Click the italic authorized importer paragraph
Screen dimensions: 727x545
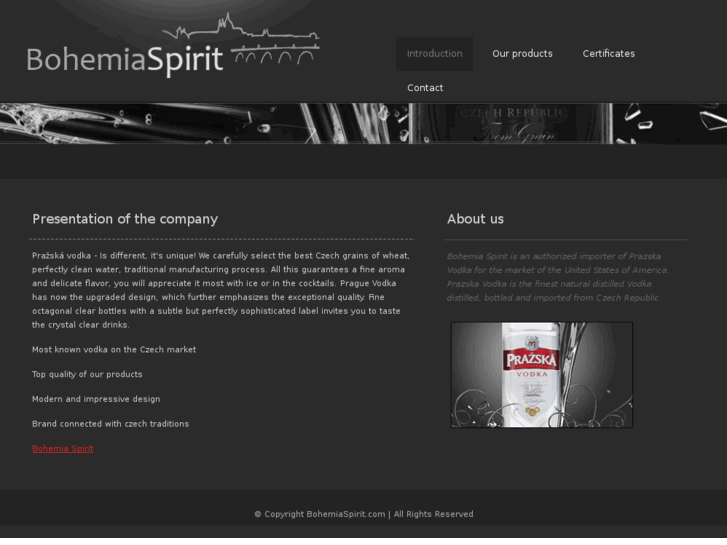point(558,277)
